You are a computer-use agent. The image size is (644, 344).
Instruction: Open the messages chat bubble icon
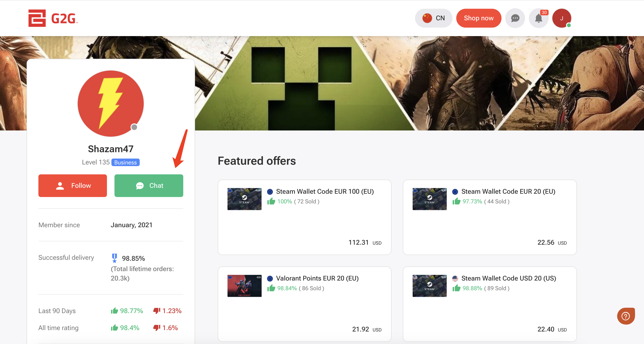pos(515,18)
